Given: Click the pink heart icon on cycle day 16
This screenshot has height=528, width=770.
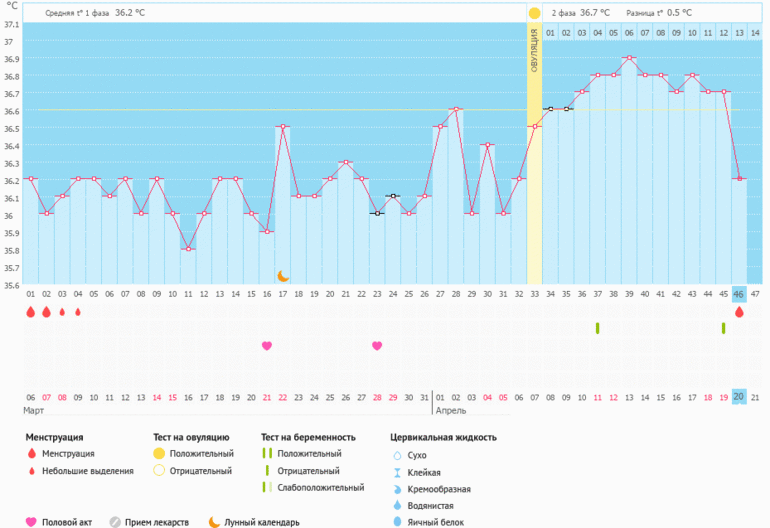Looking at the screenshot, I should click(267, 346).
